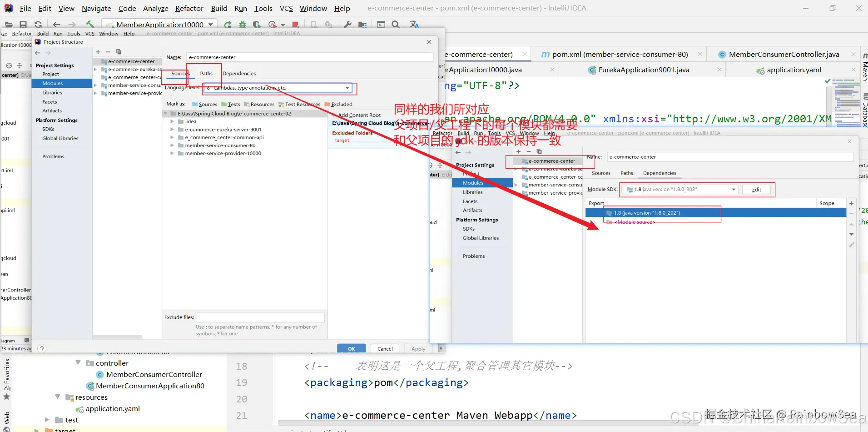Open the Maven tool window tab
Viewport: 868px width, 432px height.
point(864,67)
